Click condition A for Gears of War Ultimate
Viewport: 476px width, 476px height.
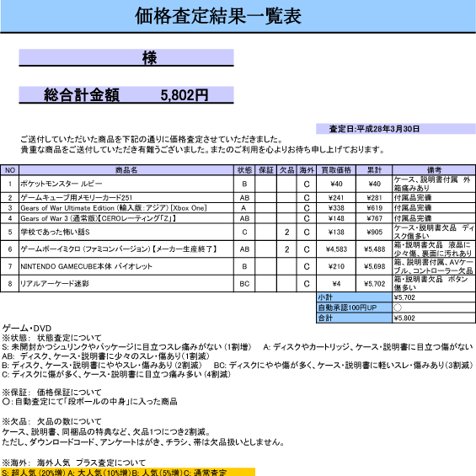click(x=244, y=208)
